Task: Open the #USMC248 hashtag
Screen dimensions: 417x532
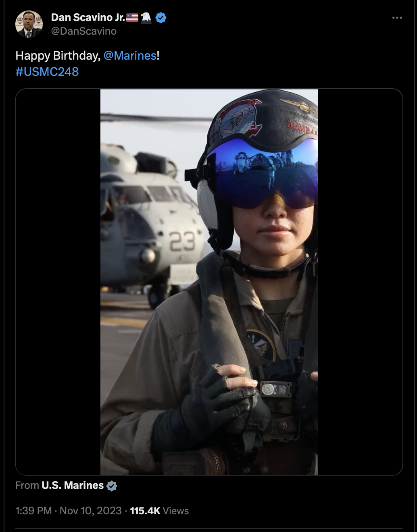Action: tap(47, 72)
